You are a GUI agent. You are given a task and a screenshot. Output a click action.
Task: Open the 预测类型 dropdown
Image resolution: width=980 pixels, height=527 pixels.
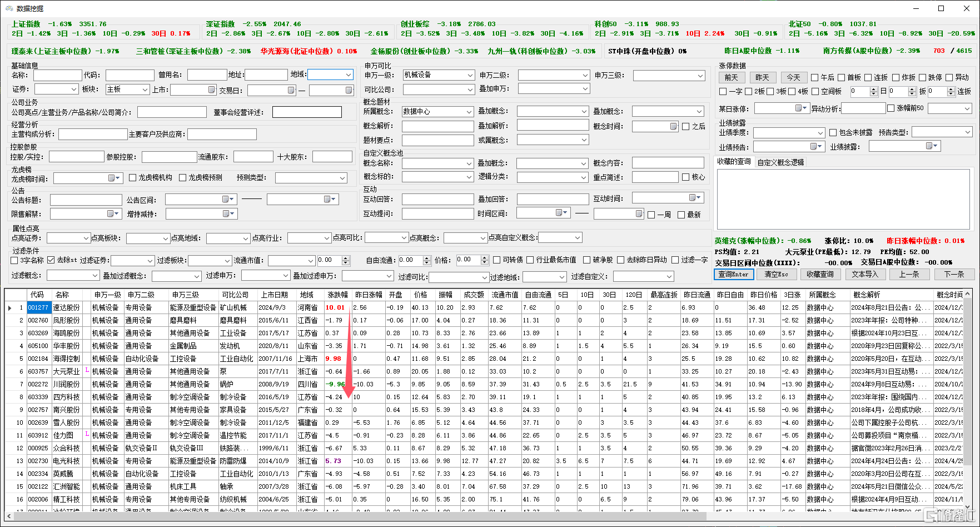pyautogui.click(x=343, y=178)
